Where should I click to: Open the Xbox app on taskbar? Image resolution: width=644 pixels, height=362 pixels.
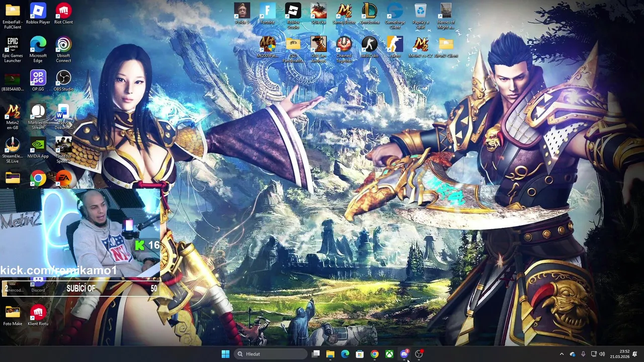coord(389,354)
